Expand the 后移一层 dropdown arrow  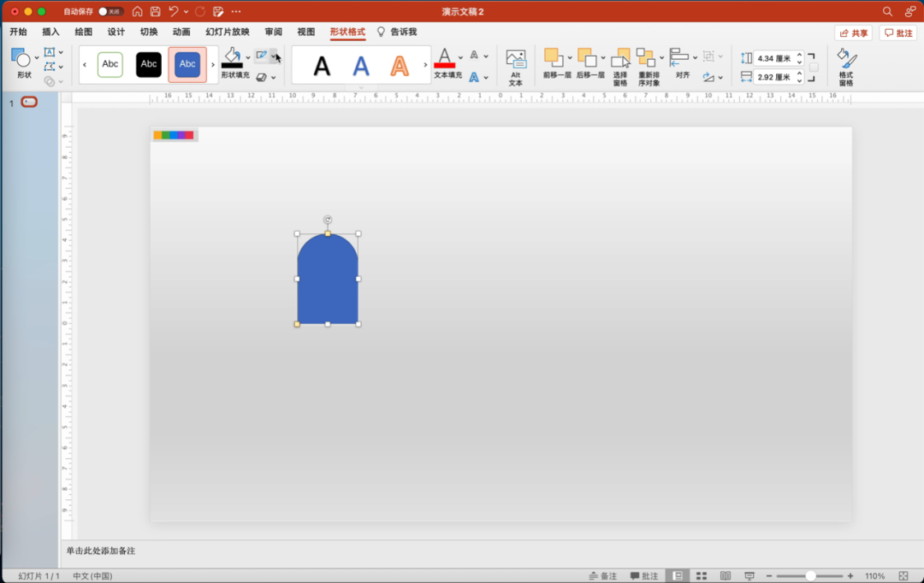coord(603,58)
